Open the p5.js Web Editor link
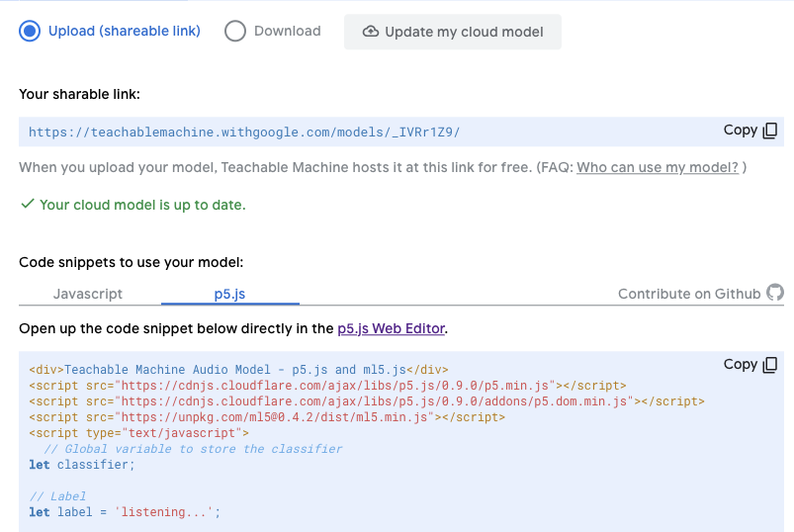 coord(391,328)
